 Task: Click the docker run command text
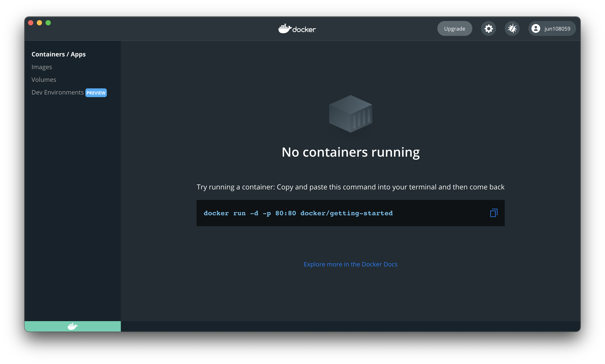[x=298, y=213]
